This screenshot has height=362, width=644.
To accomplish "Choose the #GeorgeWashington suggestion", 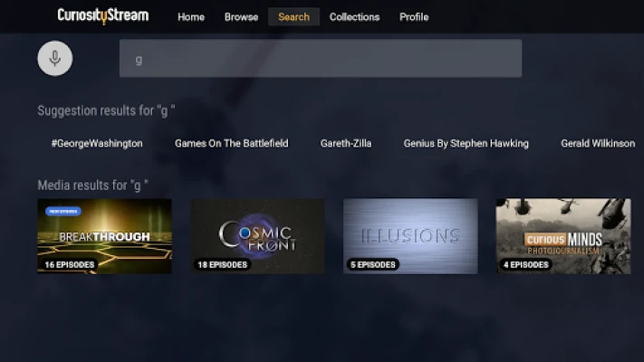I will click(97, 143).
